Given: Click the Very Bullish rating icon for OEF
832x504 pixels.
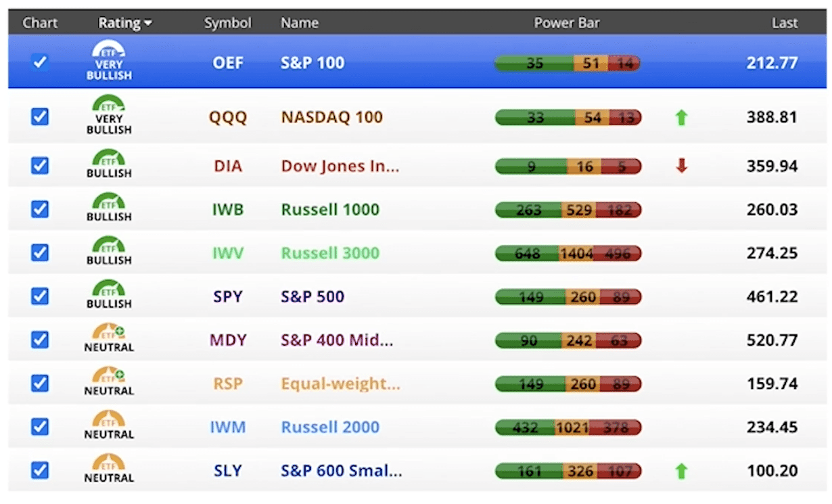Looking at the screenshot, I should click(x=109, y=61).
